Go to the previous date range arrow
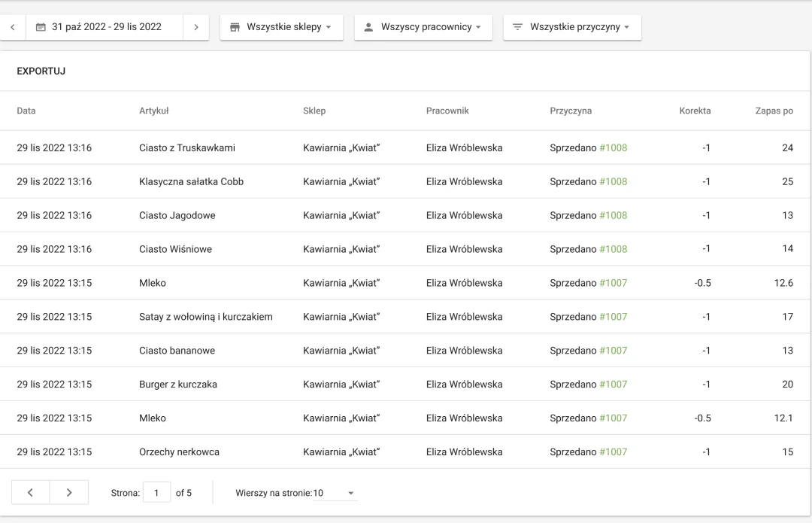 coord(13,27)
